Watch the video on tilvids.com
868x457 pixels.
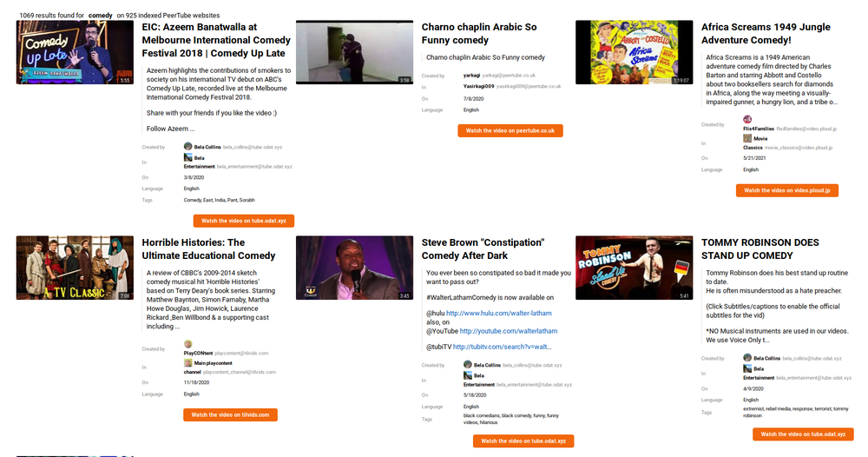tap(230, 415)
